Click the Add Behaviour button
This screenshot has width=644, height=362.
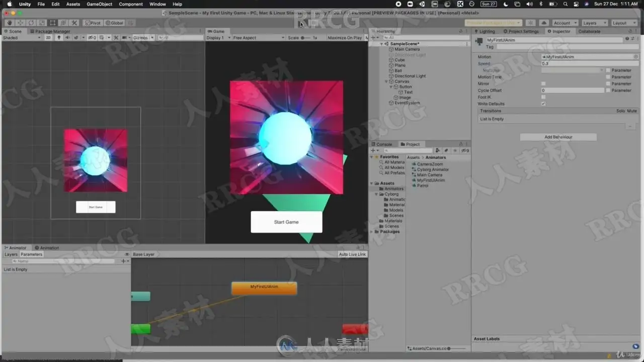click(558, 137)
